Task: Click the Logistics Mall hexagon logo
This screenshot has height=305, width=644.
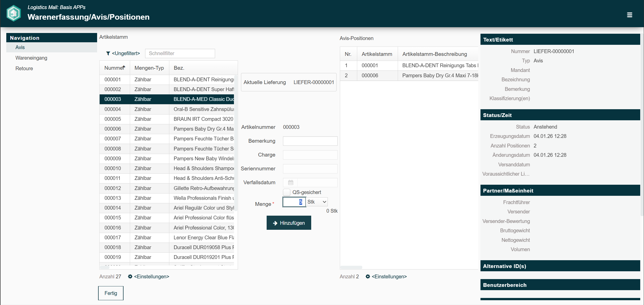Action: tap(14, 13)
